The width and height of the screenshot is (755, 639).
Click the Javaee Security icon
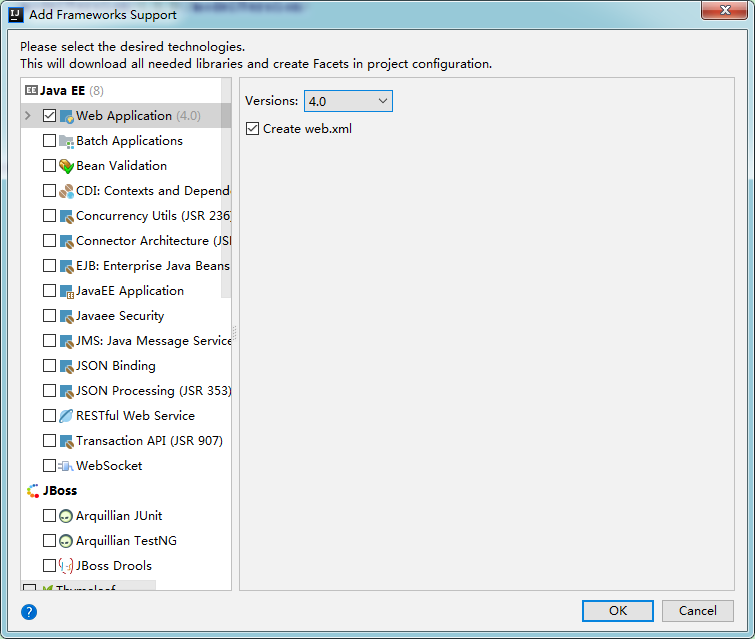tap(66, 316)
